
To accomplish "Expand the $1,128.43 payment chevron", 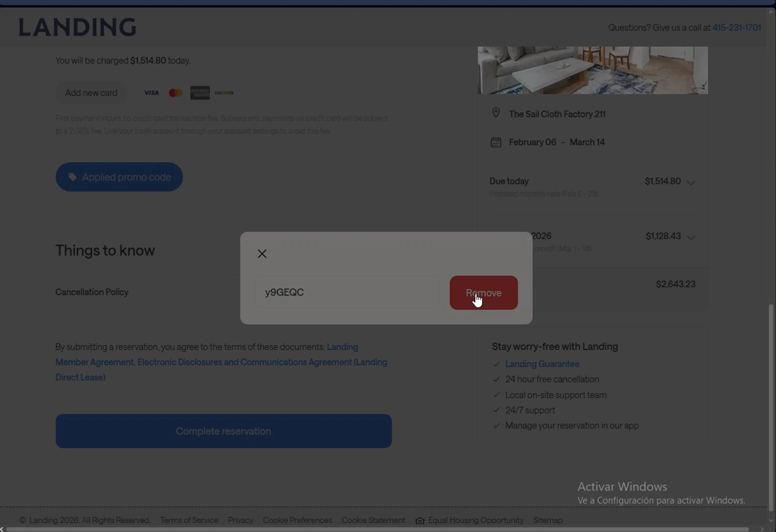I will pyautogui.click(x=691, y=237).
